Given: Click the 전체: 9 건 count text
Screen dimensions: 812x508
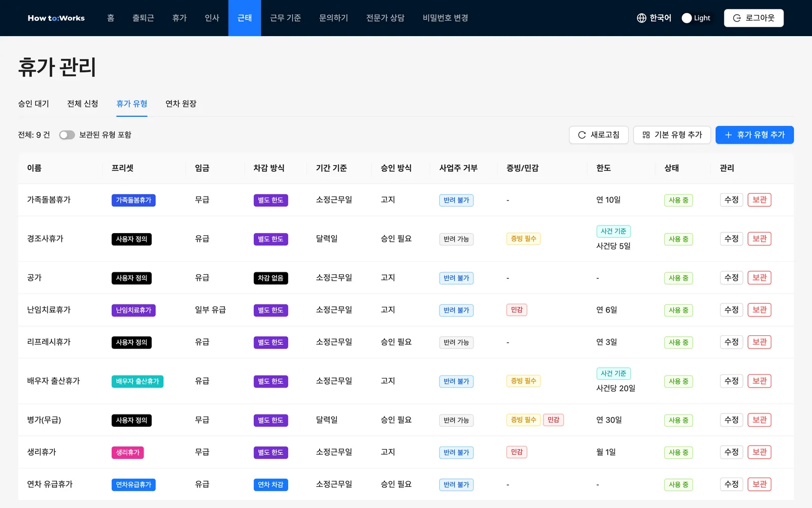Looking at the screenshot, I should pos(34,135).
